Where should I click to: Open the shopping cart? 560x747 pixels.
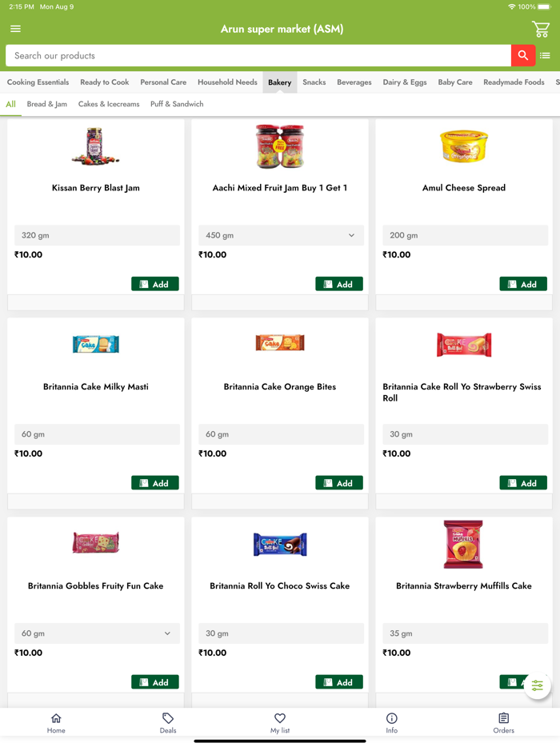coord(541,28)
